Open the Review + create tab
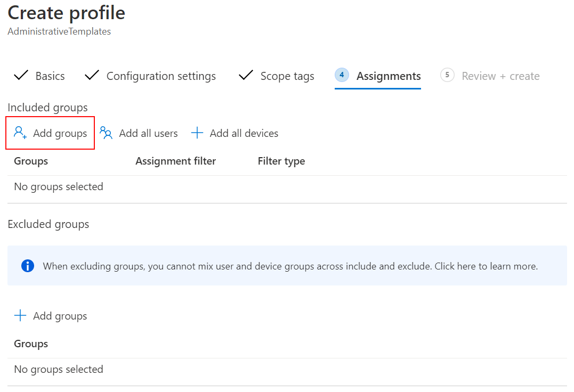 (500, 76)
